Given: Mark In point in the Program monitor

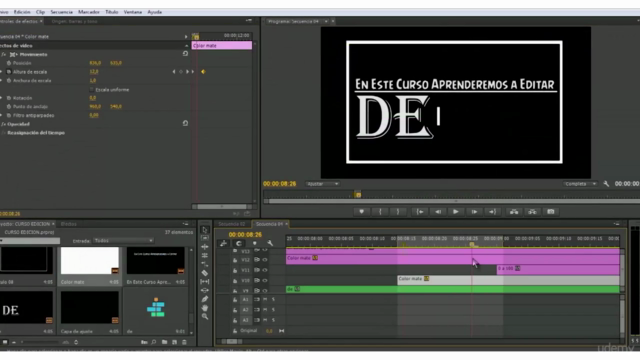Looking at the screenshot, I should coord(380,211).
